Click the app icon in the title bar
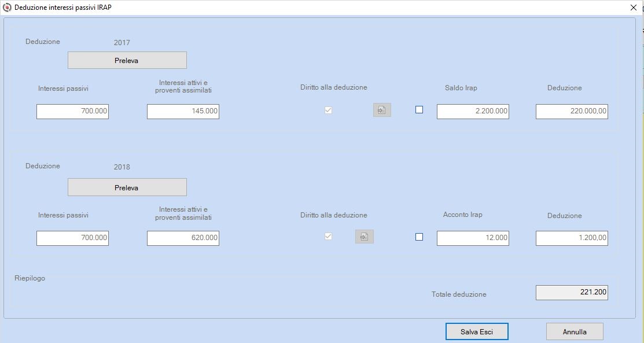This screenshot has width=644, height=343. [7, 8]
